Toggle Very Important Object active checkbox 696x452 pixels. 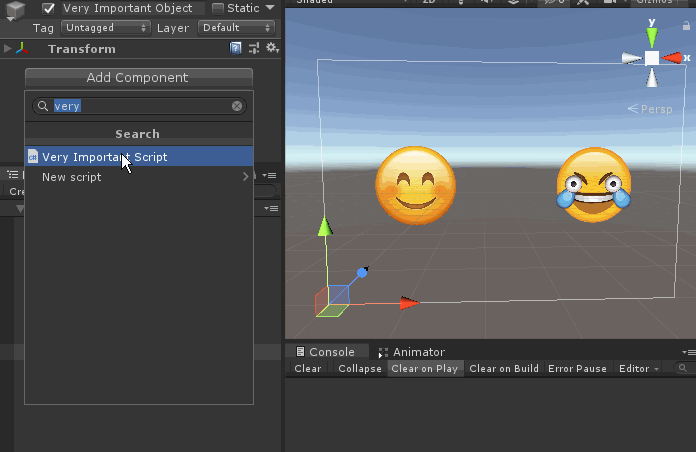tap(48, 8)
